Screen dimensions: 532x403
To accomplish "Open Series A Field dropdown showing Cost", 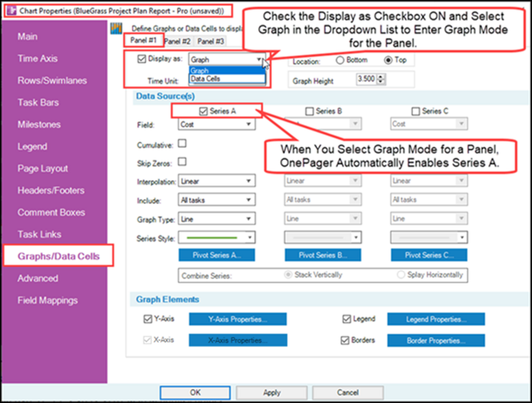I will tap(217, 124).
